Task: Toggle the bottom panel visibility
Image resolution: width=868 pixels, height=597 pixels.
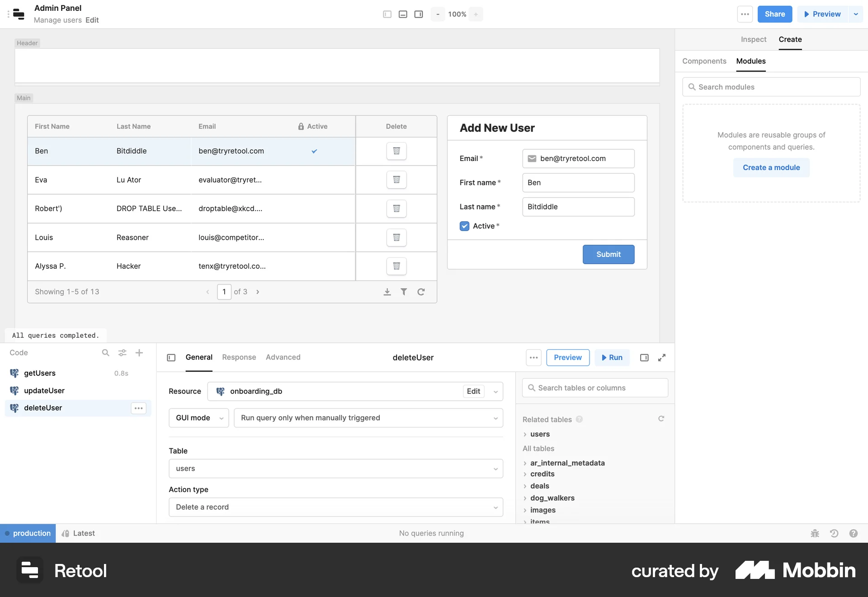Action: [x=403, y=14]
